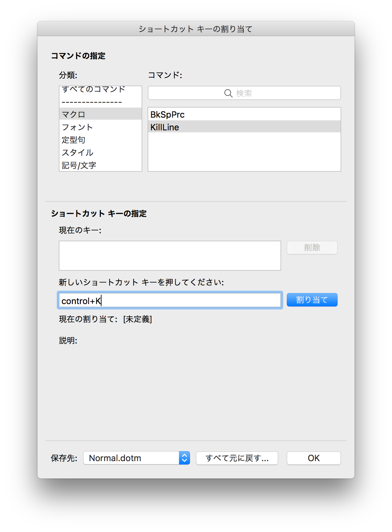Confirm with the OK button
This screenshot has height=532, width=392.
coord(314,458)
